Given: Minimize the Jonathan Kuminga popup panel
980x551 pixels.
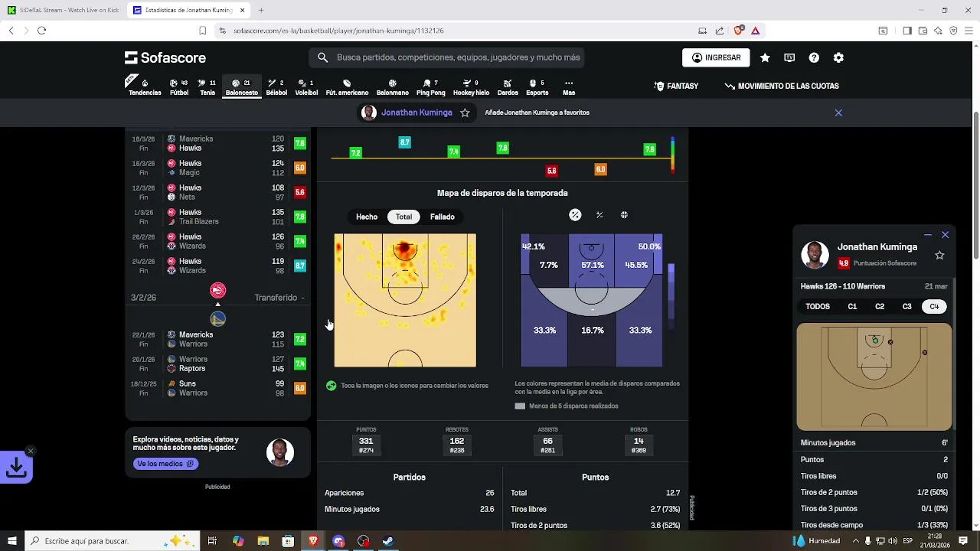Looking at the screenshot, I should click(928, 235).
